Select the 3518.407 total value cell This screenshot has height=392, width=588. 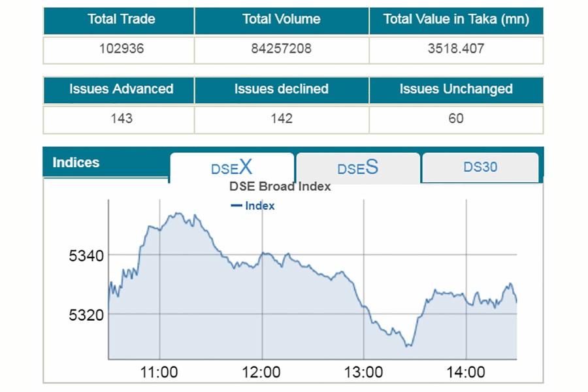click(x=456, y=48)
